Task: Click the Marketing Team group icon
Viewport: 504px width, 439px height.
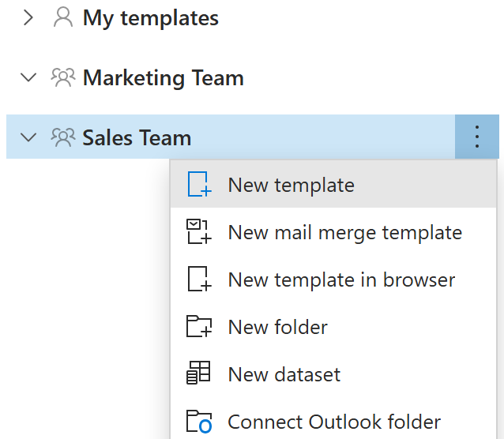Action: point(62,77)
